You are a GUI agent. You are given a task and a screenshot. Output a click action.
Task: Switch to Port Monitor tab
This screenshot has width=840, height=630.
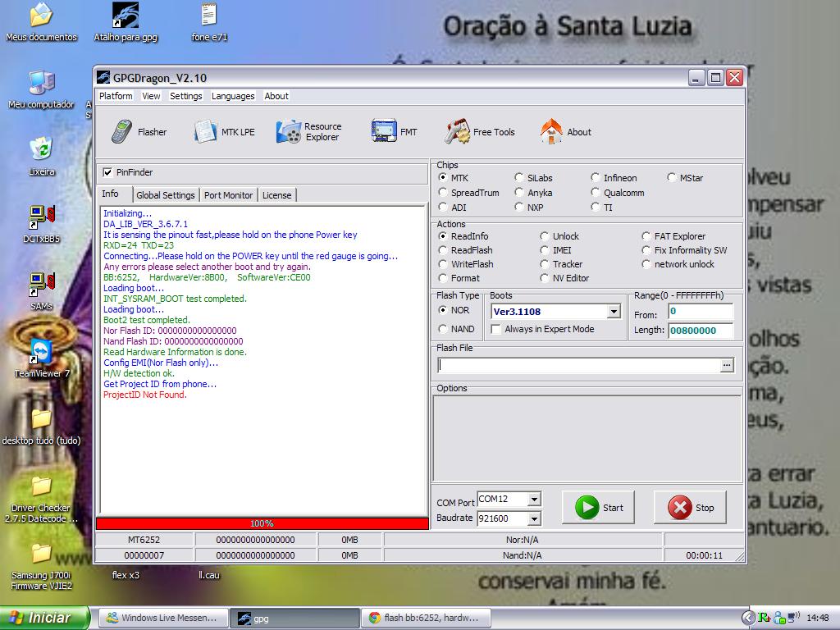[x=228, y=195]
